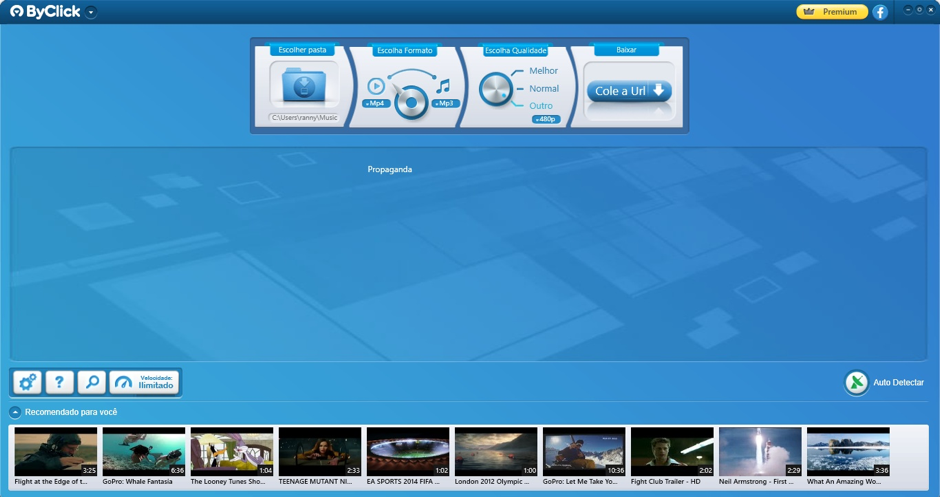
Task: Open the Mp3 format dropdown
Action: click(x=444, y=103)
